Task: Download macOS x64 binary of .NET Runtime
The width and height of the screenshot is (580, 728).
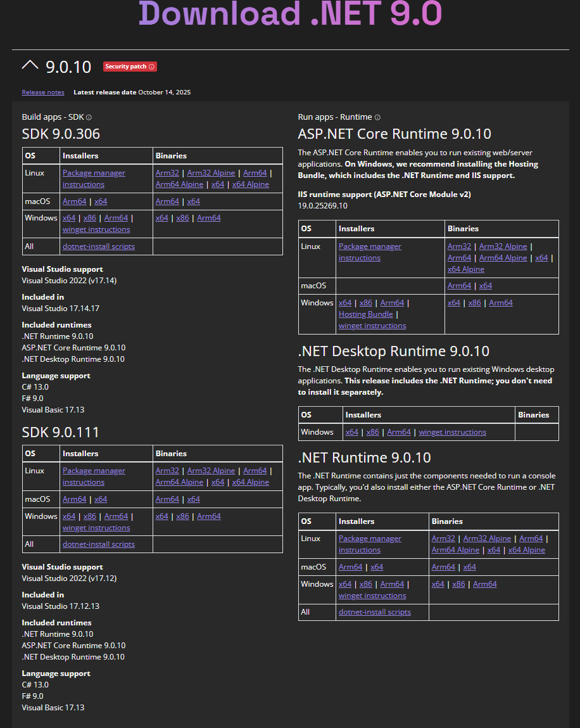Action: click(469, 566)
